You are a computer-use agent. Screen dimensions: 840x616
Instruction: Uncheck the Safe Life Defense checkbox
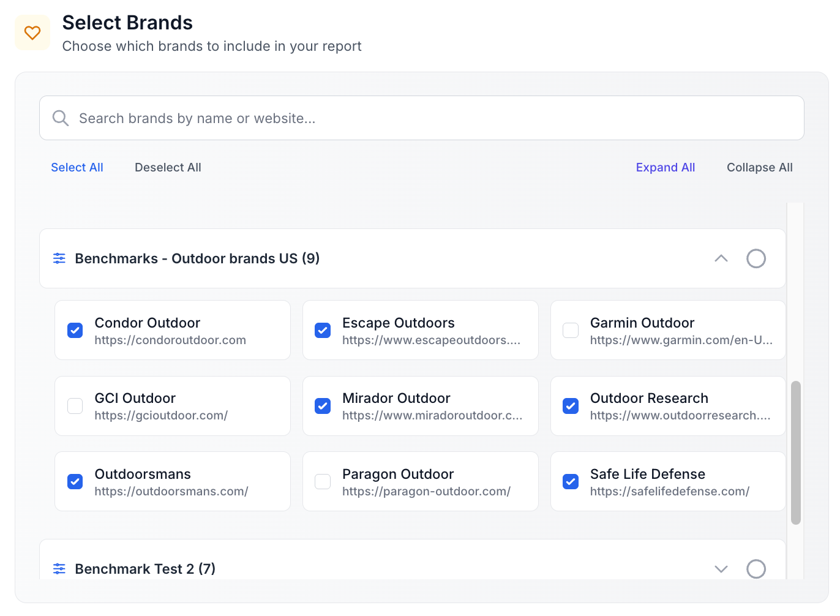click(571, 482)
